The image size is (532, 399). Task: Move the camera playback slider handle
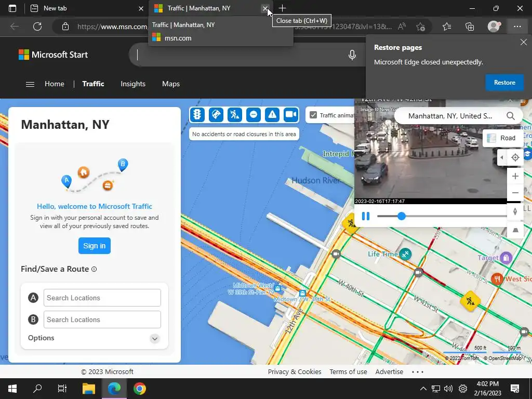coord(402,216)
